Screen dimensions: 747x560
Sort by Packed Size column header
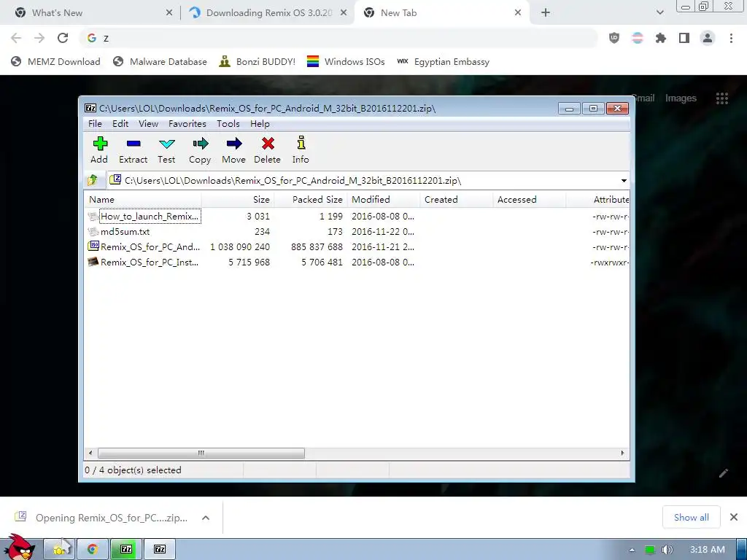click(311, 200)
